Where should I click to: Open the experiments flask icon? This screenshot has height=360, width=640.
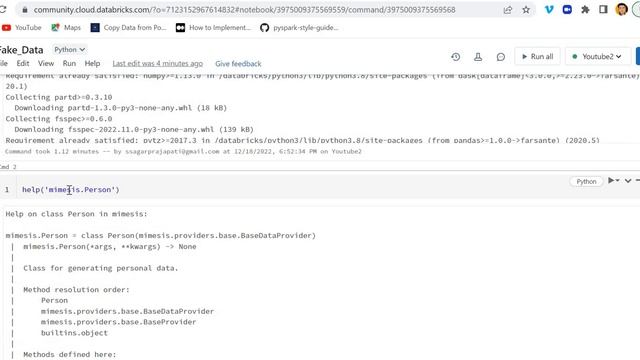[478, 57]
